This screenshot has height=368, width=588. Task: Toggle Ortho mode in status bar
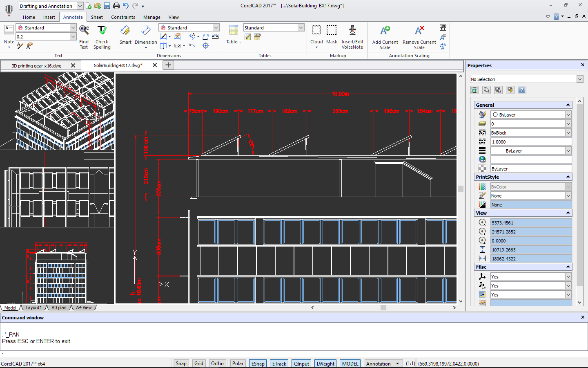[x=217, y=364]
